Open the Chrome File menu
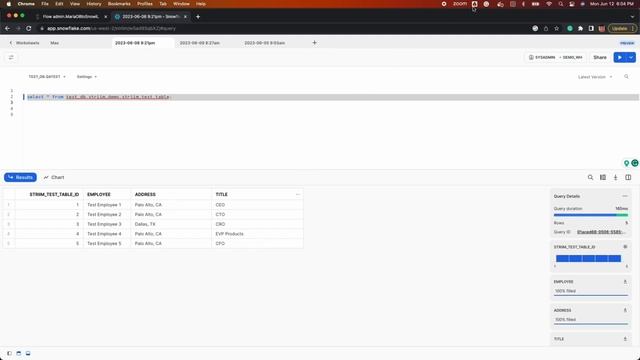 (45, 4)
